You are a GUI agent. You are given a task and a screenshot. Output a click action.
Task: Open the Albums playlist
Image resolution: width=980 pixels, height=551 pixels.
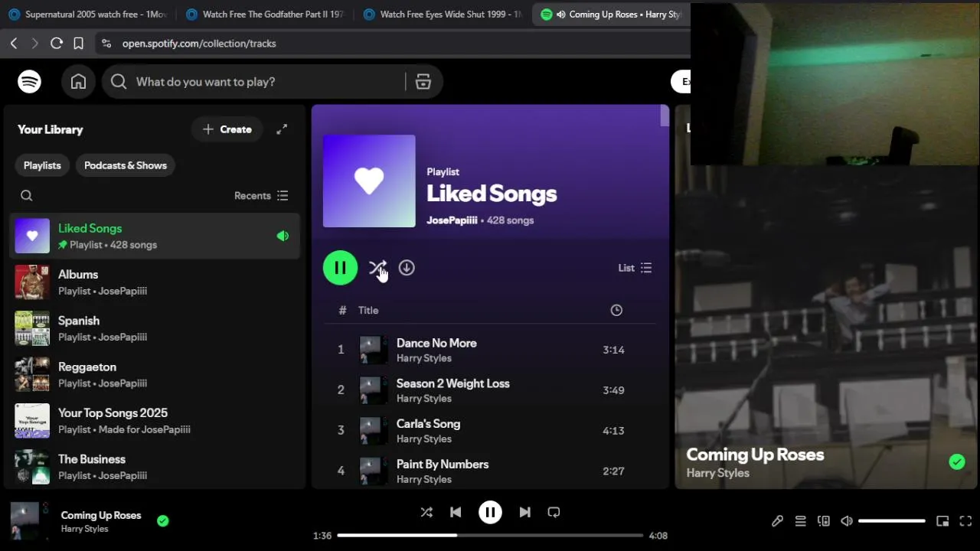(x=155, y=282)
